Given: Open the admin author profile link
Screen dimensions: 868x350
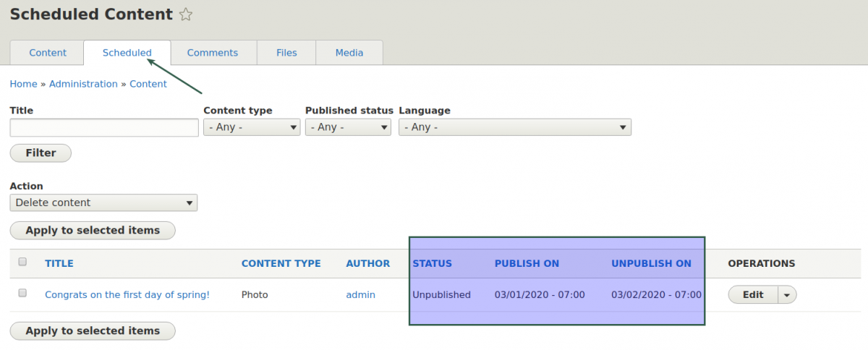Looking at the screenshot, I should pos(360,294).
